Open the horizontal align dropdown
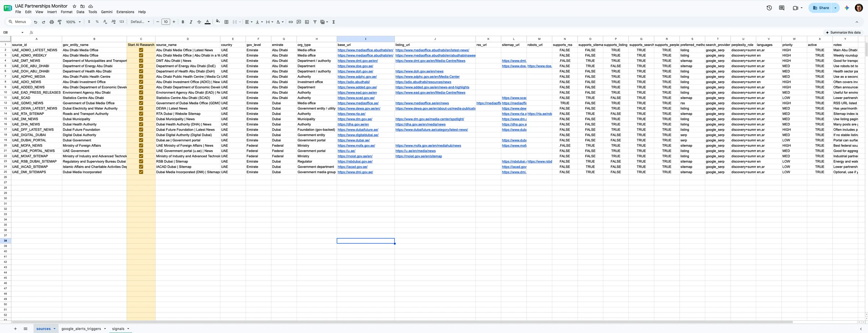The width and height of the screenshot is (868, 333). (248, 22)
